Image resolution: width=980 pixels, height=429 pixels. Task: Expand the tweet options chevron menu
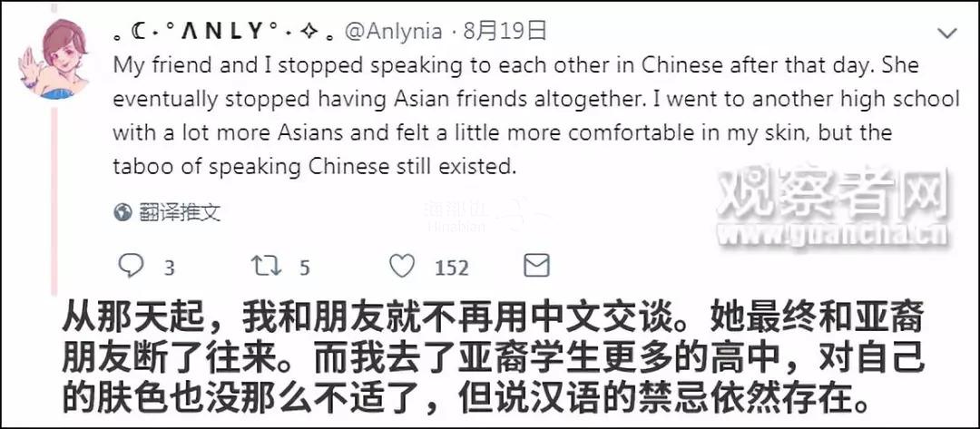click(x=946, y=34)
